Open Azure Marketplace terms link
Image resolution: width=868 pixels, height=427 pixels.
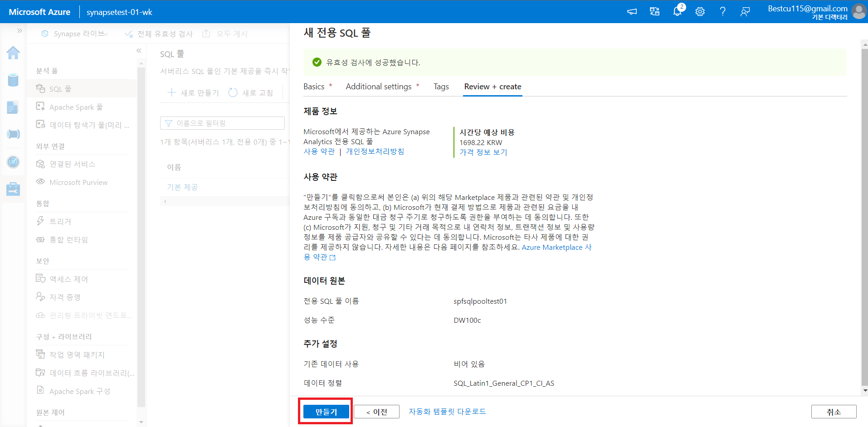coord(556,247)
